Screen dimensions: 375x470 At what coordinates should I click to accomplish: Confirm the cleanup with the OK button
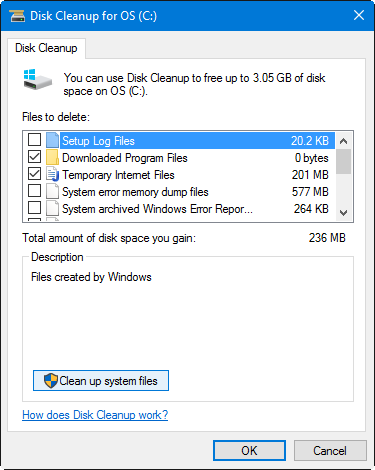tap(249, 451)
